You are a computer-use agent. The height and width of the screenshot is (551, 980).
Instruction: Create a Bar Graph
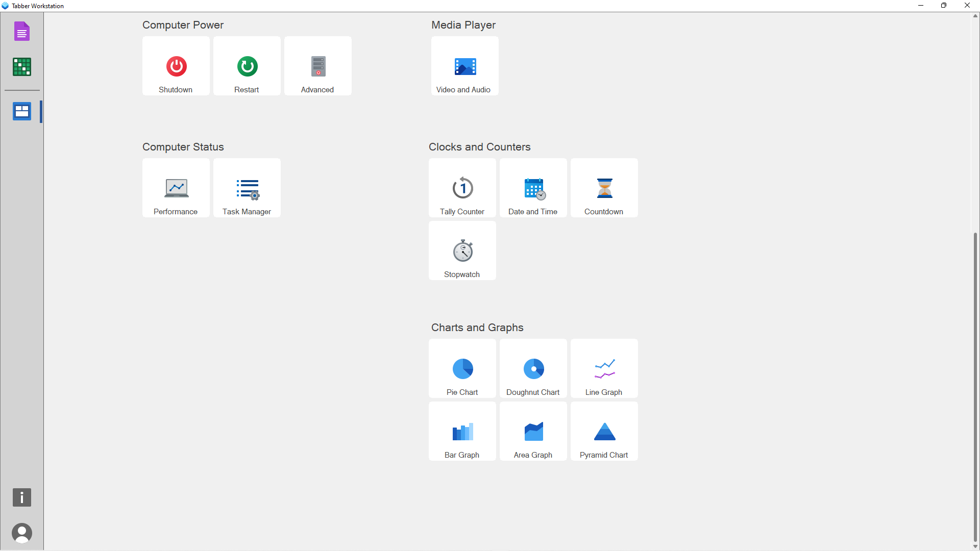pyautogui.click(x=462, y=431)
